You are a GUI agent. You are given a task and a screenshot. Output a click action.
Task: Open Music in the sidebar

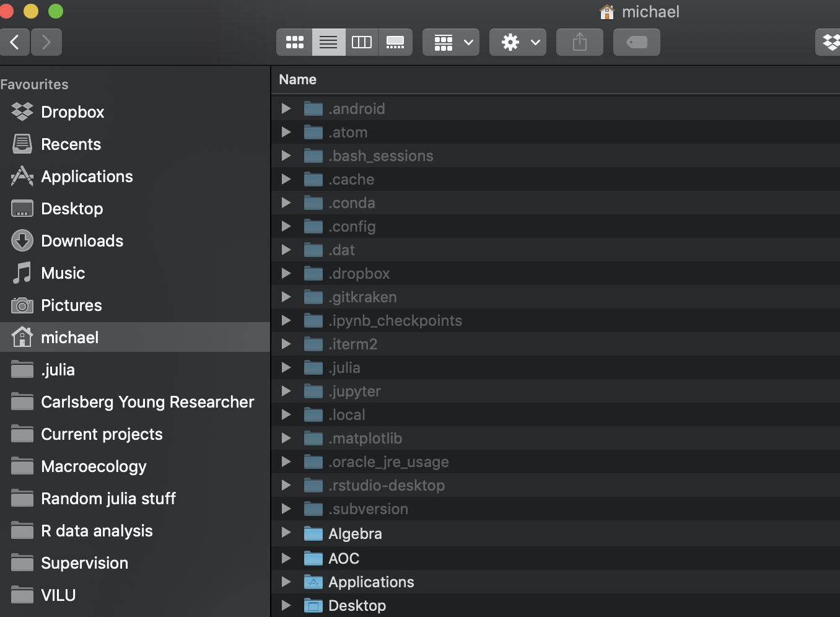click(x=135, y=273)
